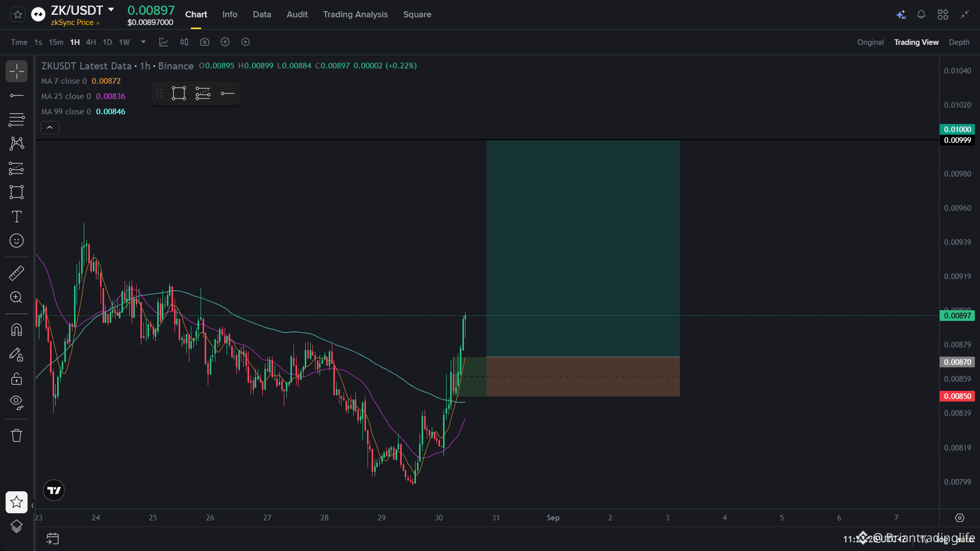Click the MA 7 close indicator legend
Screen dimensions: 980x551
click(x=81, y=81)
